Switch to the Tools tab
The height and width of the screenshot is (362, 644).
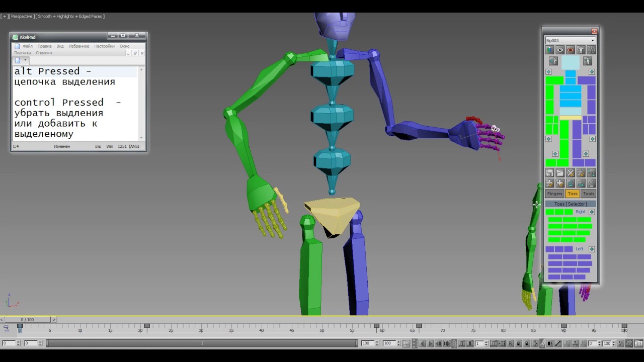(589, 194)
